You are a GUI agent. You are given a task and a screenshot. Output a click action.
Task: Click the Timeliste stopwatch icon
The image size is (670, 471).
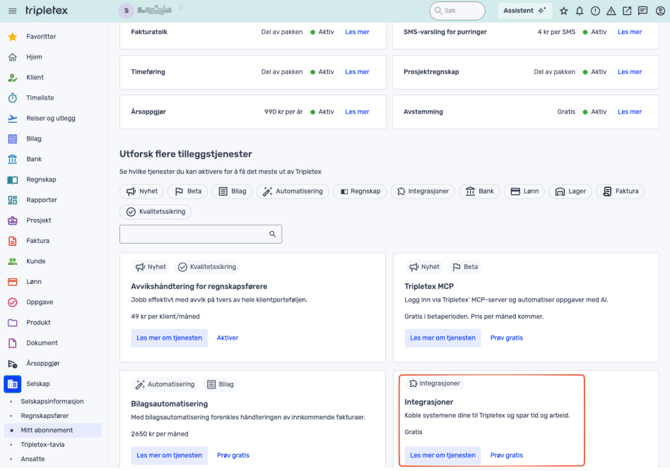click(12, 98)
